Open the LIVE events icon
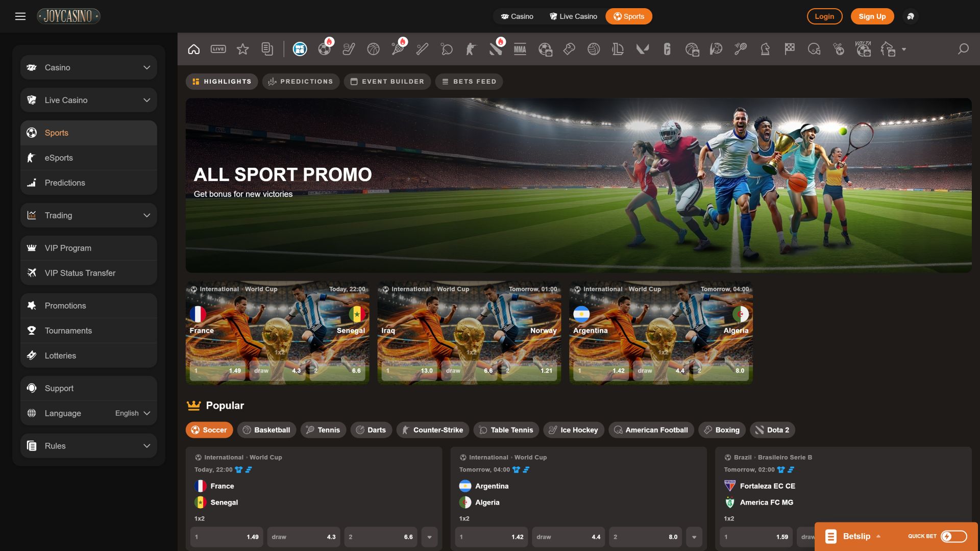Screen dimensions: 980x551 (218, 49)
